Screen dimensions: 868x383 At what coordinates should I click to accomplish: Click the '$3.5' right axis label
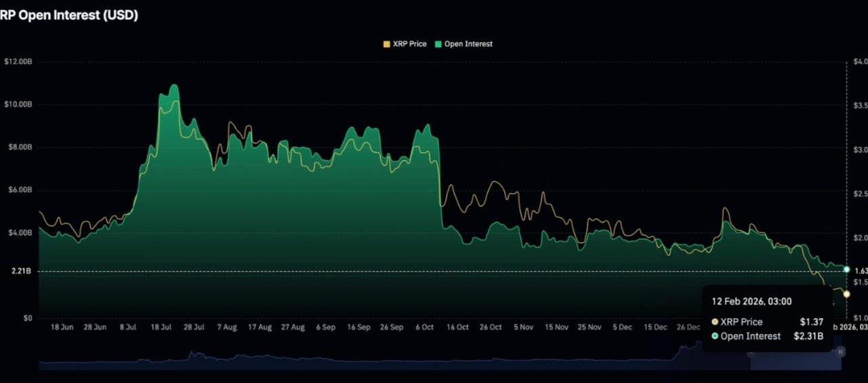point(859,106)
